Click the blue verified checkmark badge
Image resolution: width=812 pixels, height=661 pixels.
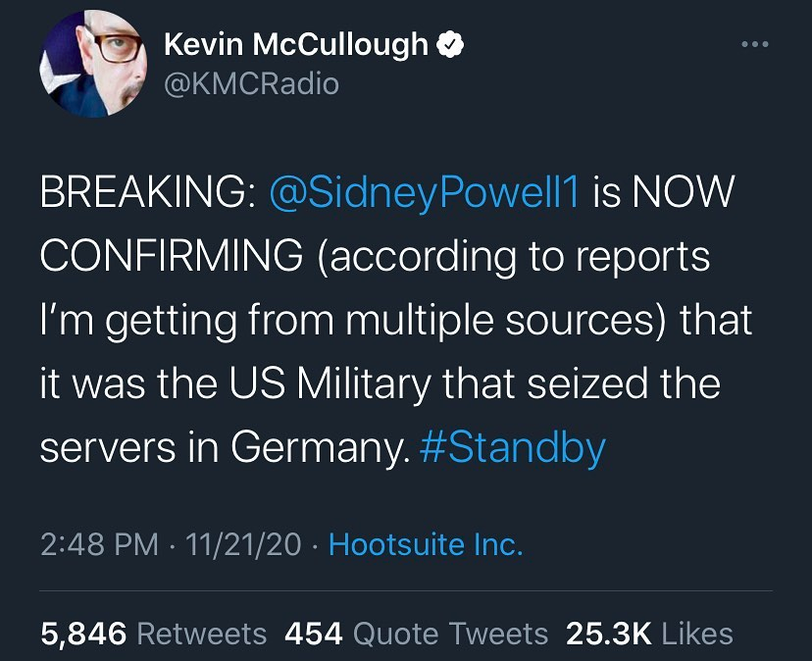tap(450, 44)
